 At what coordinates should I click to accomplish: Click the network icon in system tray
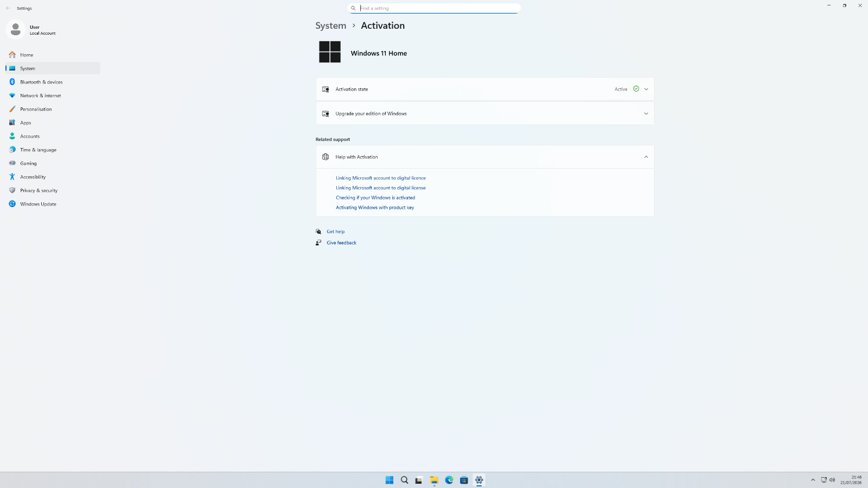(824, 480)
